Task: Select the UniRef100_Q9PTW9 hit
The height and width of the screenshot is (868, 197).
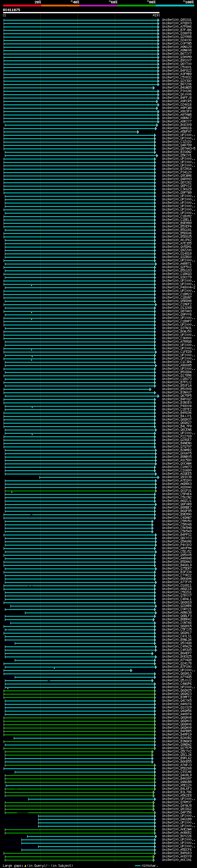Action: 176,193
